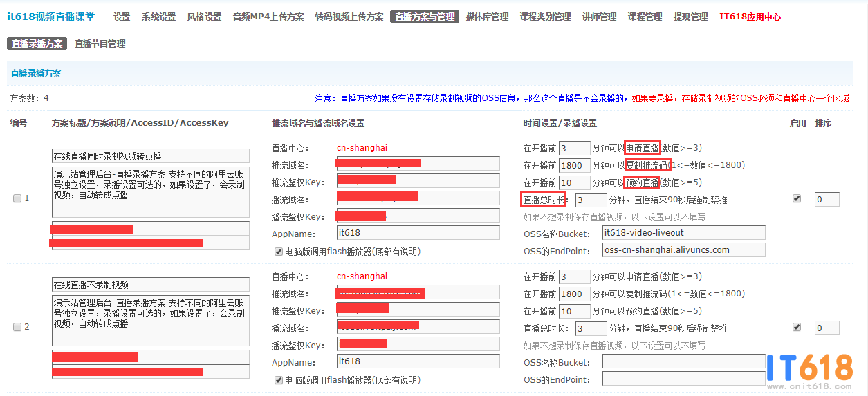Viewport: 868px width, 396px height.
Task: Toggle the 启用 checkbox for plan 2
Action: (796, 327)
